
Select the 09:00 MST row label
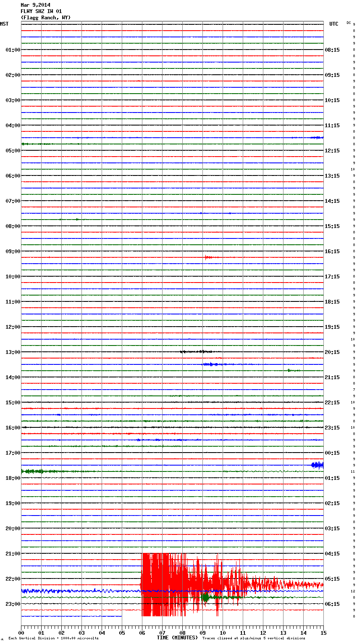[13, 251]
